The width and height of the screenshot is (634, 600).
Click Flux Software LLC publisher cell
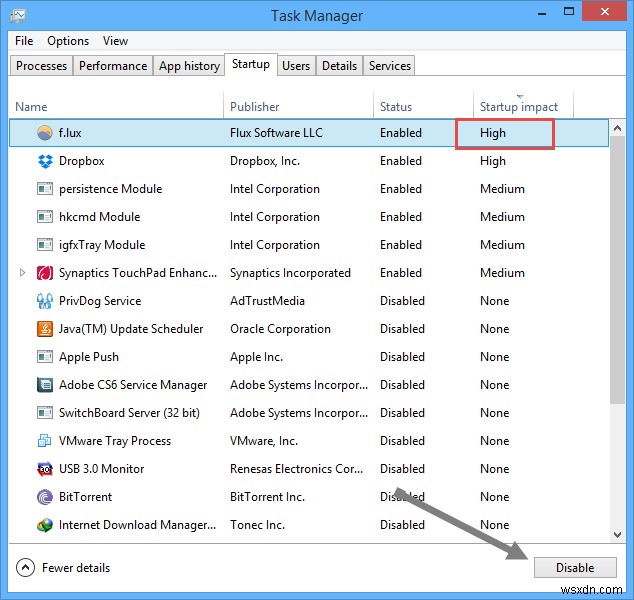click(x=276, y=133)
